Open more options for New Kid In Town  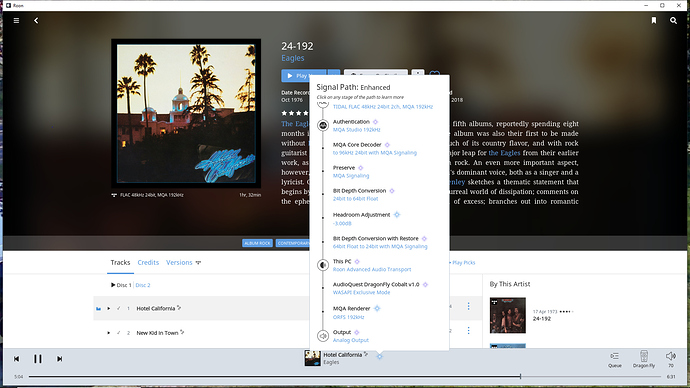pyautogui.click(x=468, y=330)
